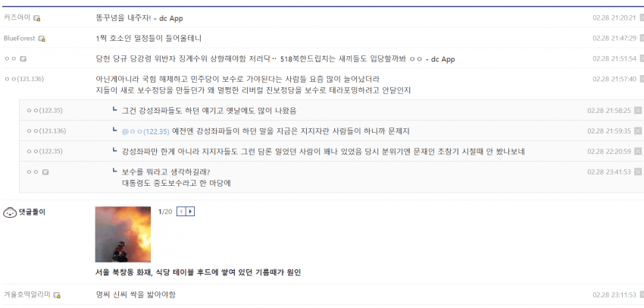Advance to the next item in the 1/20 pager

click(x=190, y=212)
